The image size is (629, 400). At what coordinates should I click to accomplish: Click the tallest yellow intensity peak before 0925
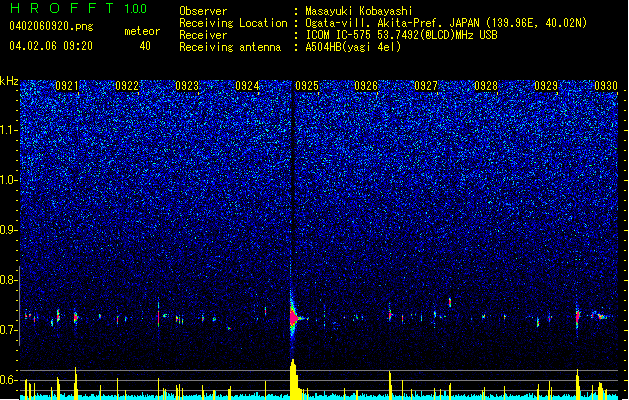coord(294,379)
